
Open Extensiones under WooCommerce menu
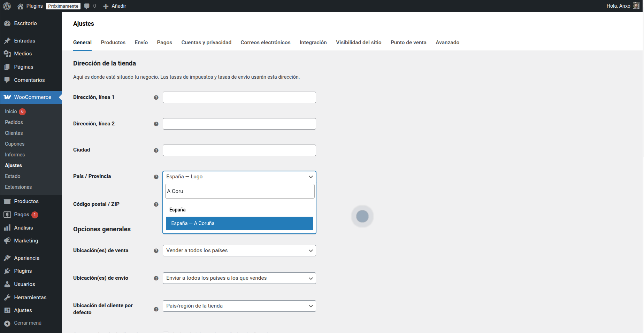[x=18, y=187]
